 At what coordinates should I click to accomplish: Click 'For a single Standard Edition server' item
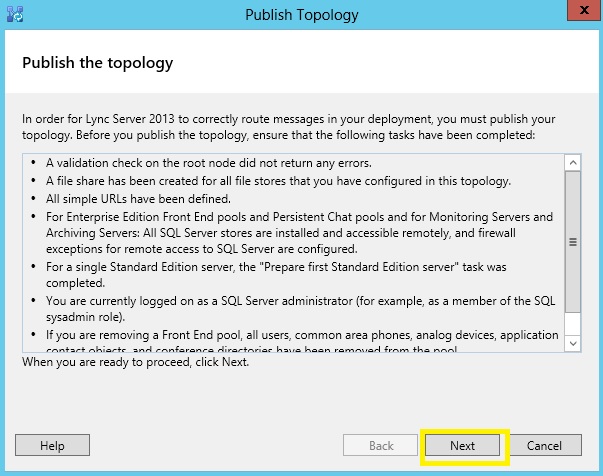(276, 275)
